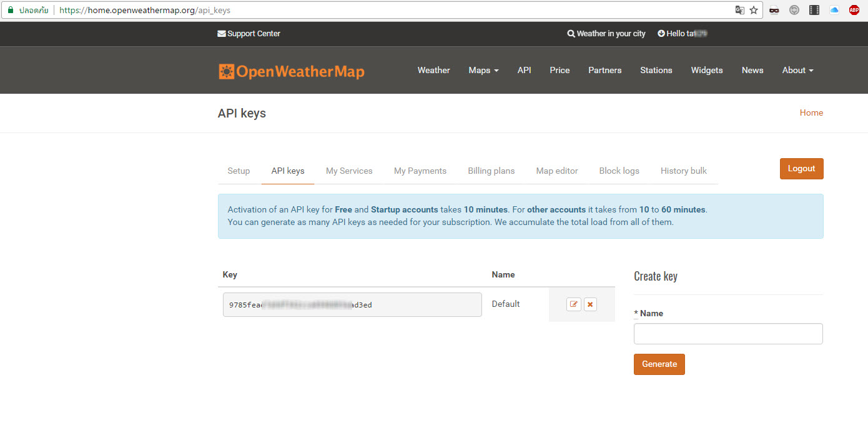
Task: Open the News nav item
Action: [x=752, y=70]
